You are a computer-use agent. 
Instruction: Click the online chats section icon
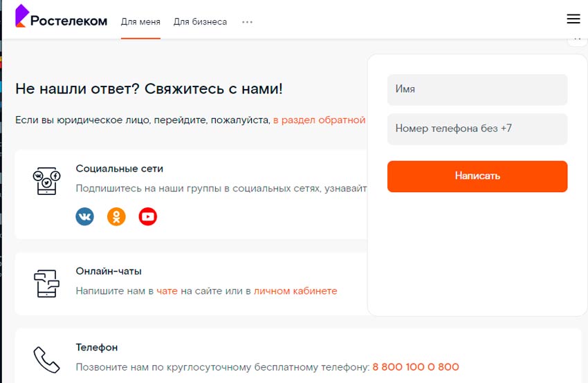tap(46, 283)
